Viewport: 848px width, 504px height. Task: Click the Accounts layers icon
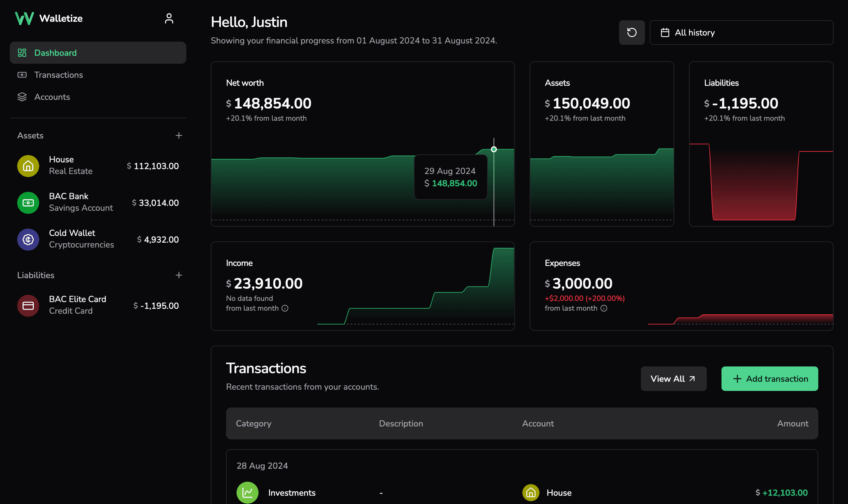[22, 97]
